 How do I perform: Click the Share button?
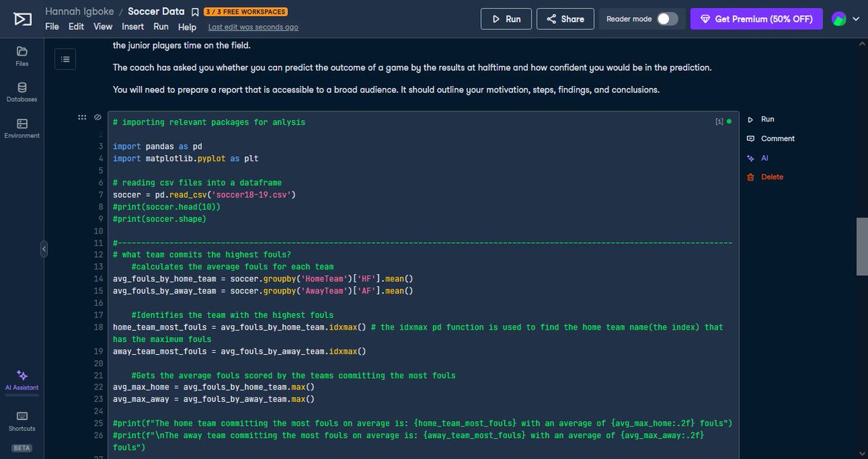tap(565, 19)
